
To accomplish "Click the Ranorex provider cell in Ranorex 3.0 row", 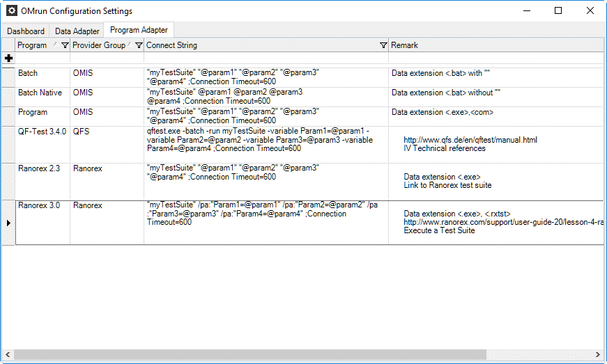I will point(107,222).
